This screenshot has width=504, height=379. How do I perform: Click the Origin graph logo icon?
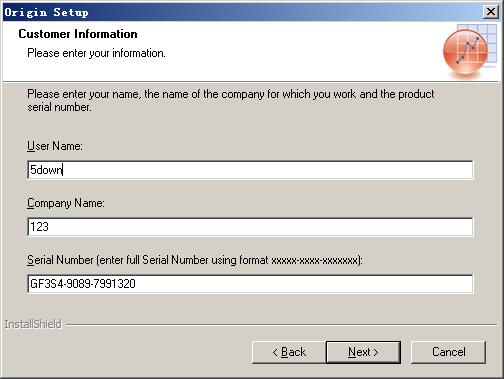tap(469, 51)
